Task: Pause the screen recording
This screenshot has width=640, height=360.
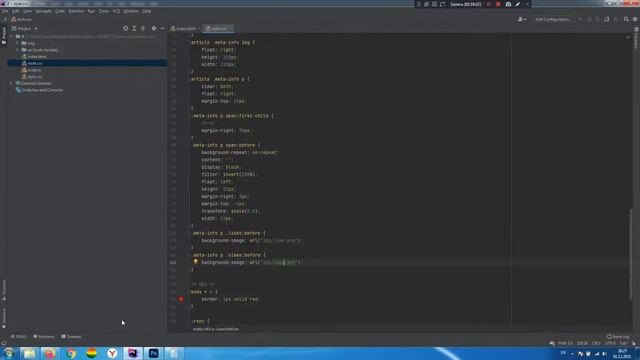Action: [489, 4]
